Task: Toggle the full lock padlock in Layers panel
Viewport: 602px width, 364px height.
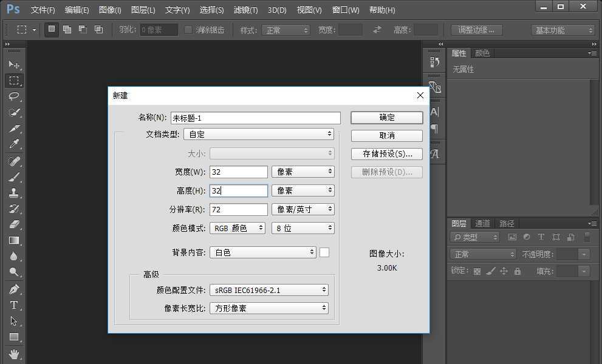Action: (517, 271)
